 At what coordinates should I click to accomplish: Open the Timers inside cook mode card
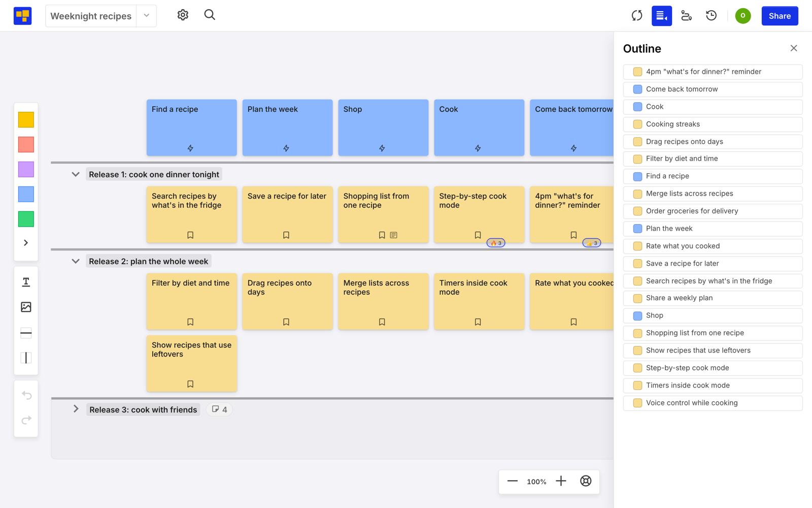coord(479,302)
